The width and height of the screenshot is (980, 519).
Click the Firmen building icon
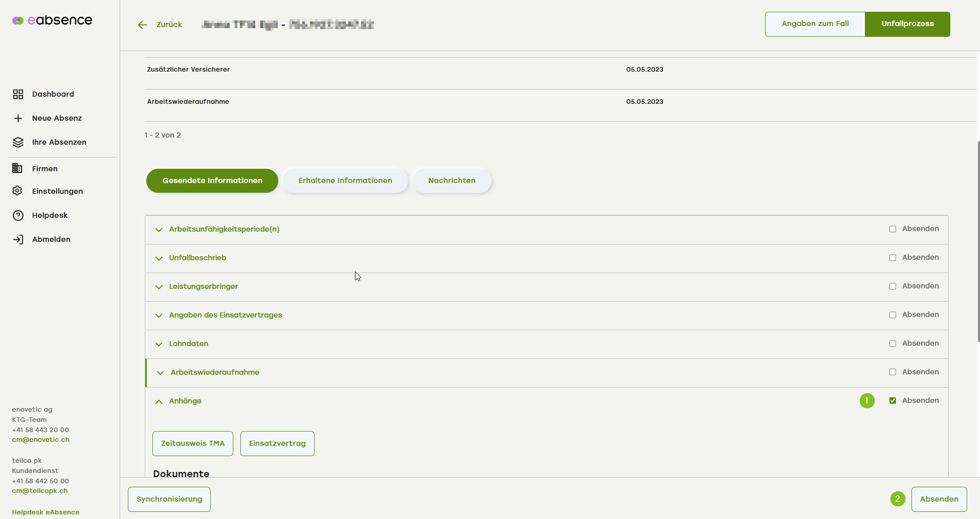coord(17,168)
